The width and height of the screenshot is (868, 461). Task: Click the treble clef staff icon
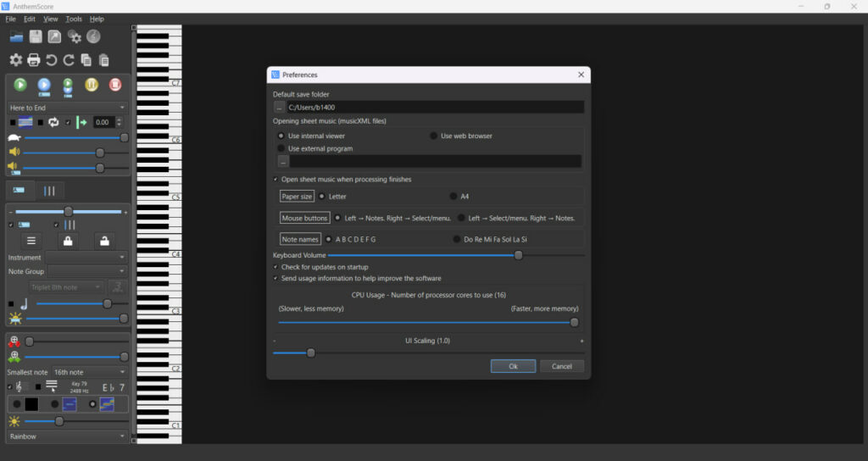point(20,386)
